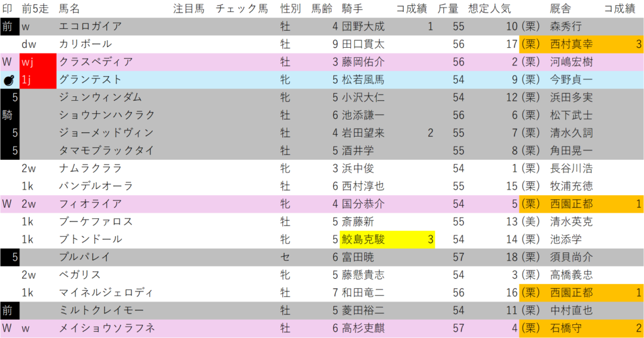Click the black 騎 mark cell
Image resolution: width=644 pixels, height=338 pixels.
pyautogui.click(x=8, y=115)
